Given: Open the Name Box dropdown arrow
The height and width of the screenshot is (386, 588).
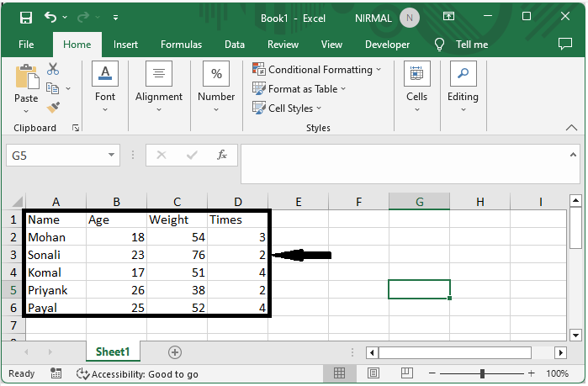Looking at the screenshot, I should 113,155.
